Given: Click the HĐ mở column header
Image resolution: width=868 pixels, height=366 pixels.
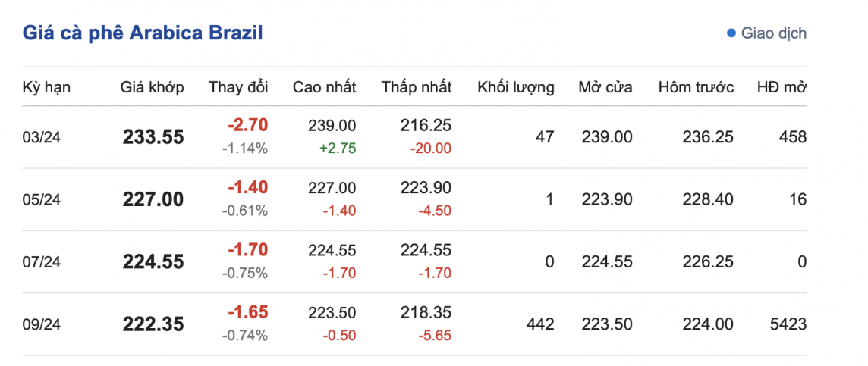Looking at the screenshot, I should (x=782, y=87).
